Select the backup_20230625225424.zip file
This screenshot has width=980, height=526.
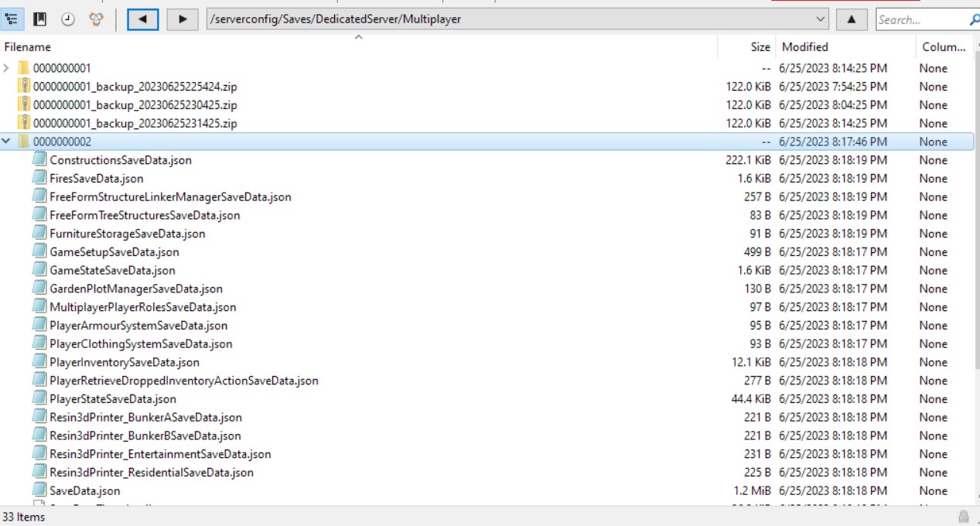[135, 87]
